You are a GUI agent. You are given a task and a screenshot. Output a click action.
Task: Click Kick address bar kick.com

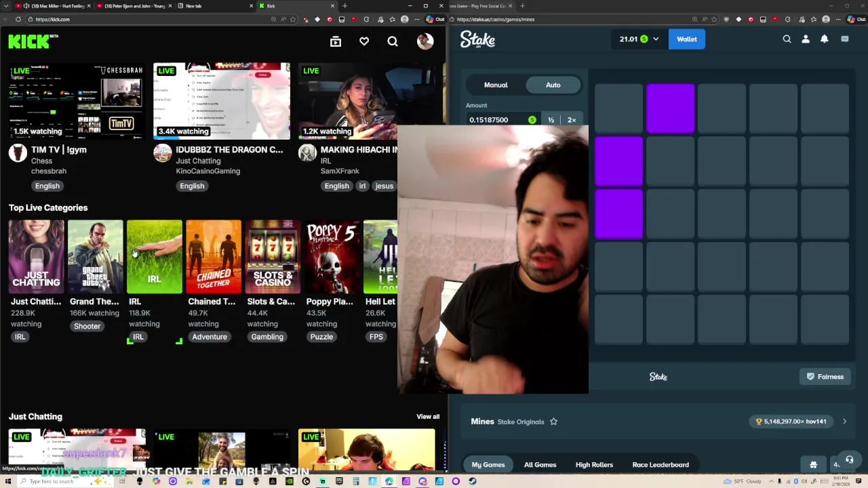click(x=163, y=19)
